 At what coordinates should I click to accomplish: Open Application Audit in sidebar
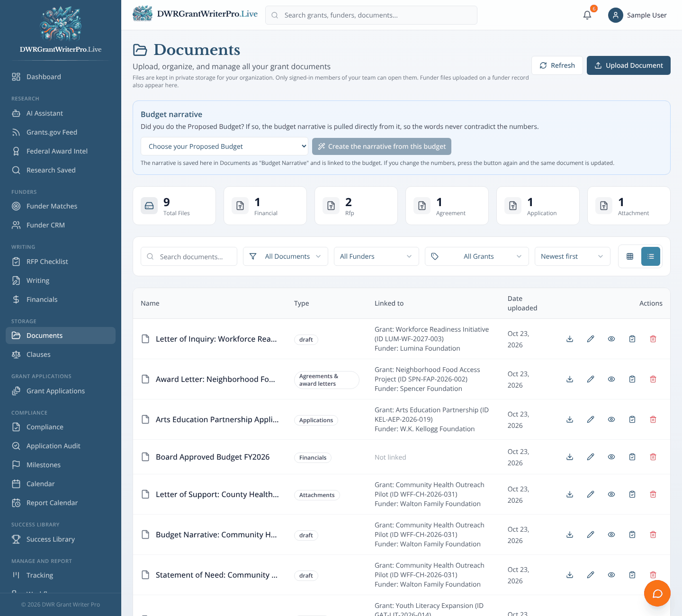pyautogui.click(x=61, y=446)
